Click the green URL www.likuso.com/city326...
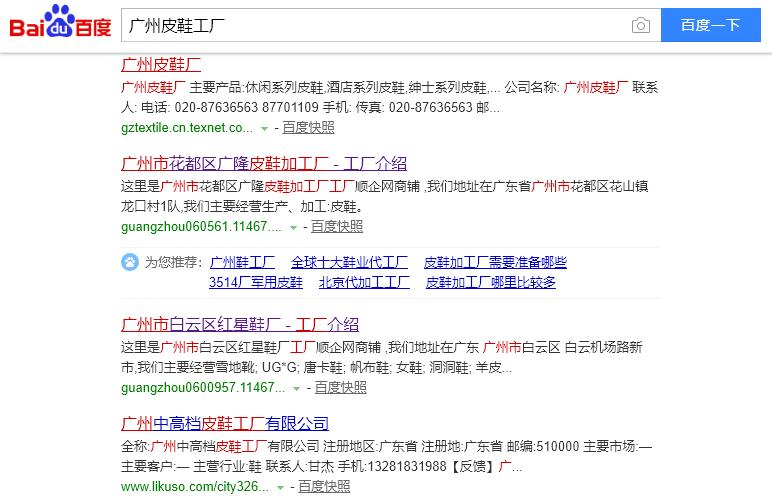Screen dimensions: 772x498 click(x=195, y=487)
